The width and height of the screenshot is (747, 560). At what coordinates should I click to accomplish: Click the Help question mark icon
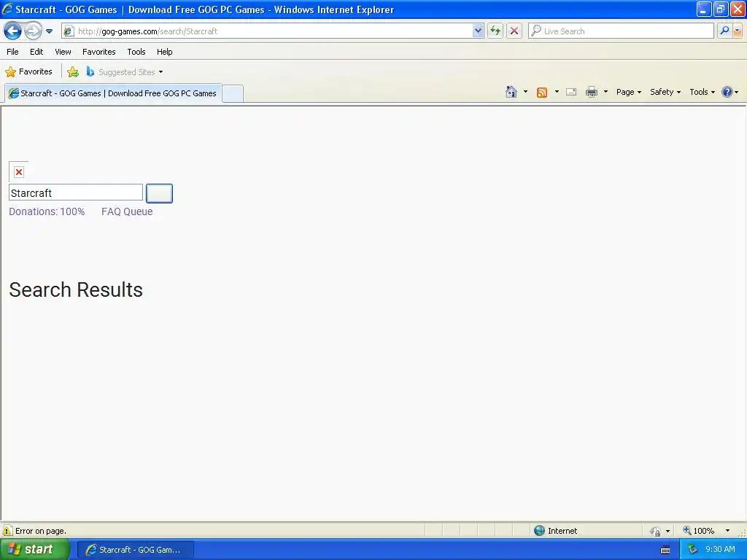pyautogui.click(x=727, y=92)
